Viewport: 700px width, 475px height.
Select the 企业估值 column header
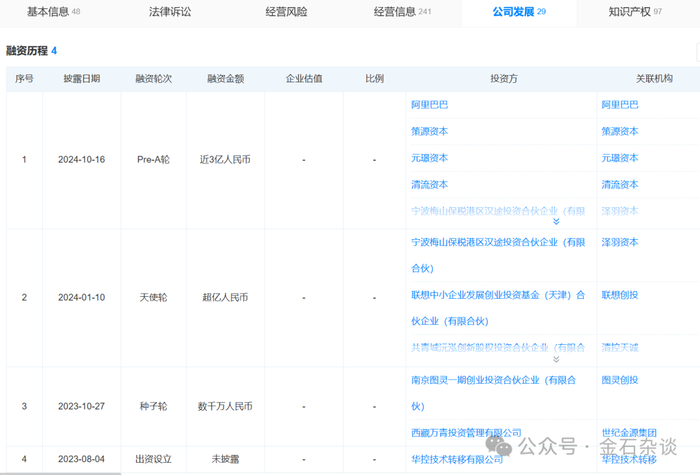click(304, 79)
